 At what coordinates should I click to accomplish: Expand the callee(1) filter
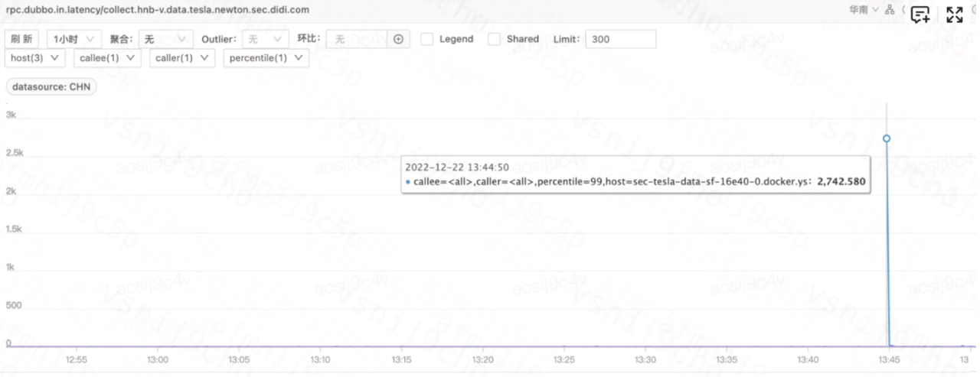point(107,58)
